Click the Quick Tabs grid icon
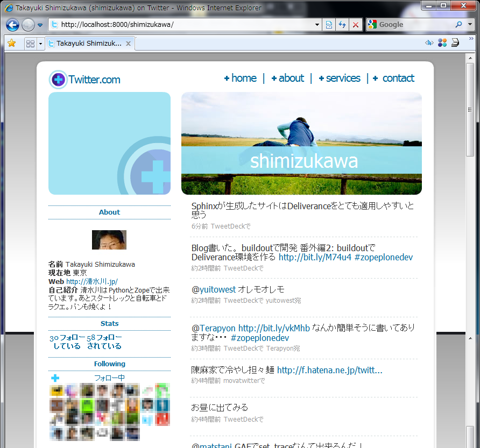 coord(30,44)
